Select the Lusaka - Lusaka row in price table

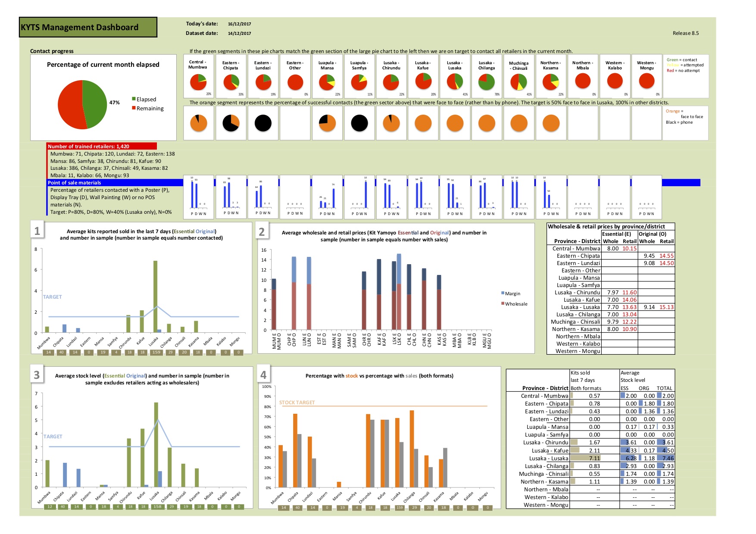611,307
